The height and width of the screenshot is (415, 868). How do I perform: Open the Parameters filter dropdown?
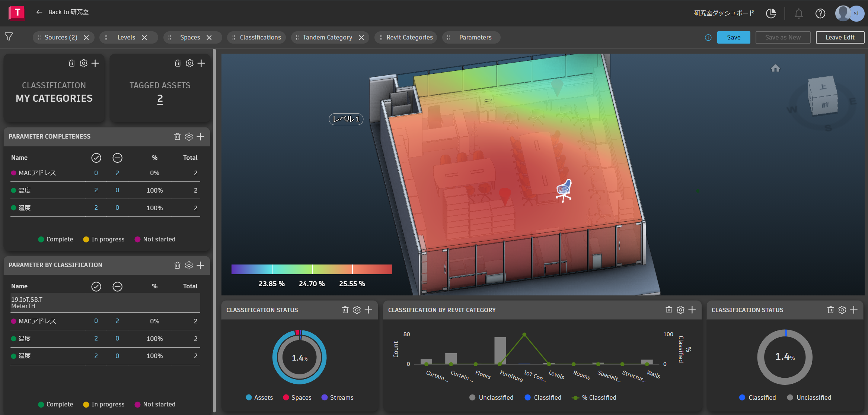coord(475,37)
